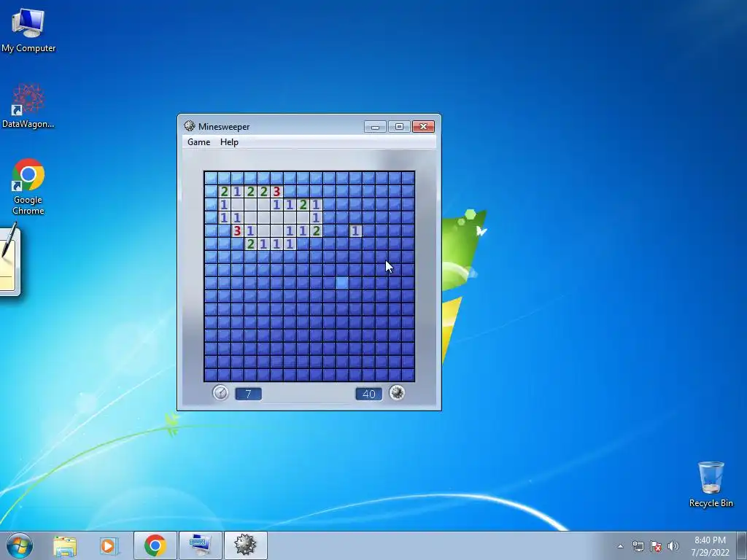Open the volume speaker tray icon
This screenshot has width=747, height=560.
pos(673,546)
